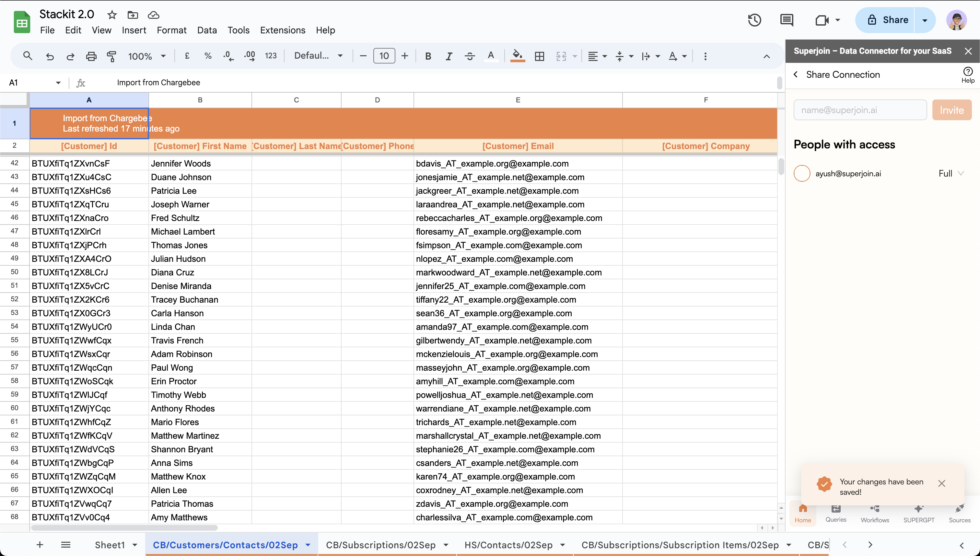Screen dimensions: 980x556
Task: Format as currency with pound icon
Action: [187, 56]
